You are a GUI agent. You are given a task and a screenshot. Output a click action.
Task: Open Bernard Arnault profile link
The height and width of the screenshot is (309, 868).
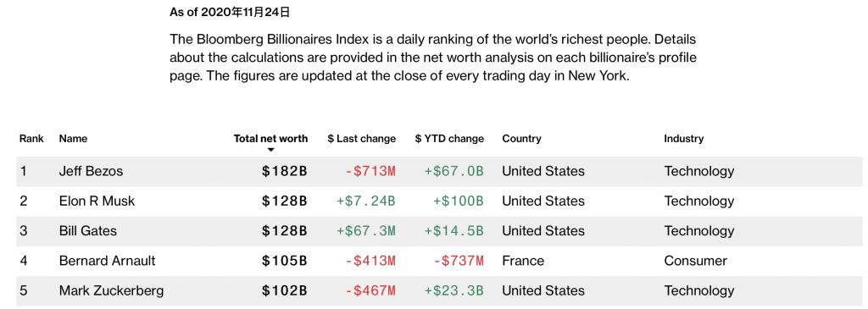[x=108, y=261]
